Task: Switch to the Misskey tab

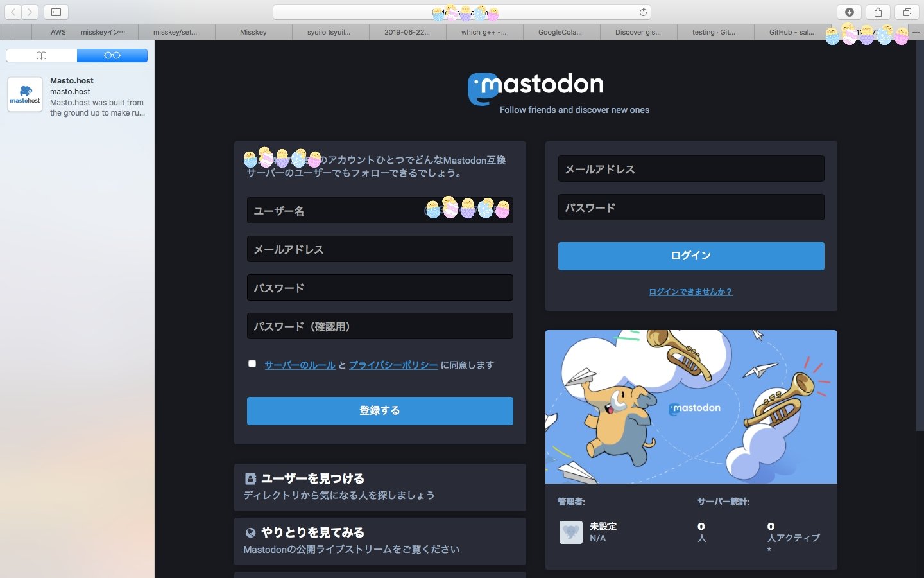Action: [x=253, y=32]
